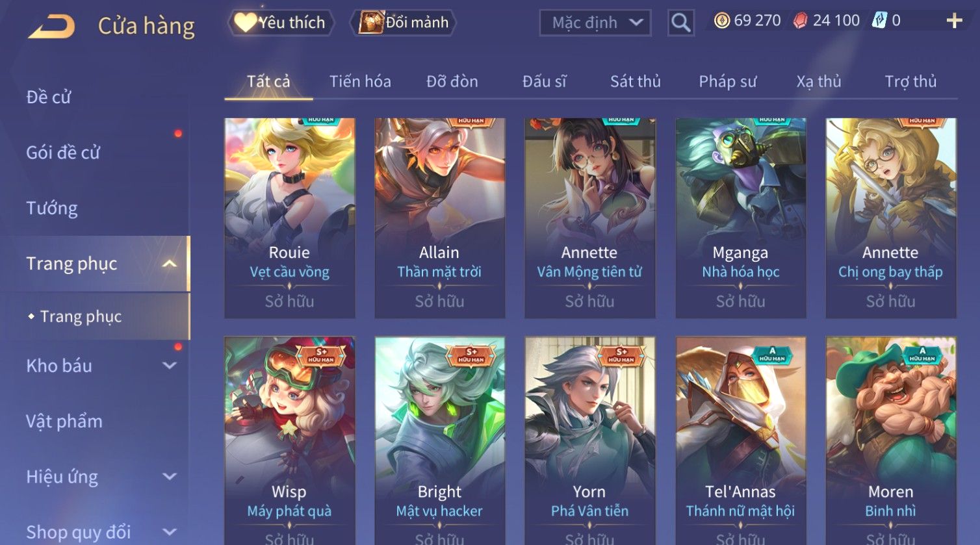Open Gói đề cử in sidebar
980x545 pixels.
point(63,153)
